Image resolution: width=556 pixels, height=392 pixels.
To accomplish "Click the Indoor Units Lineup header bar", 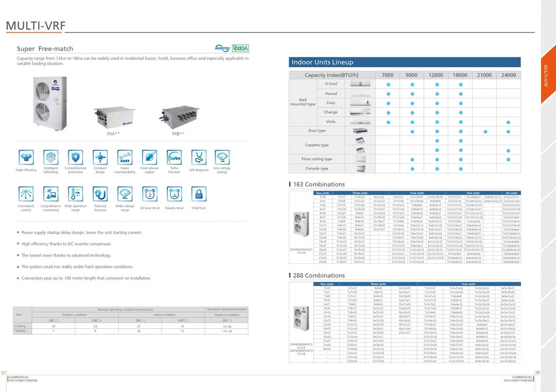I will [405, 63].
